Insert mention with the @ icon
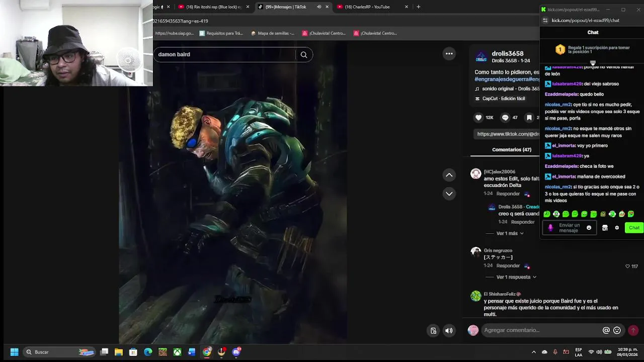 606,330
